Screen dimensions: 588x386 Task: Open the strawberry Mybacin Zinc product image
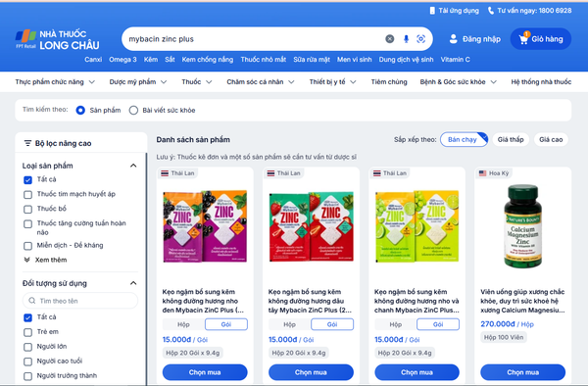tap(311, 226)
